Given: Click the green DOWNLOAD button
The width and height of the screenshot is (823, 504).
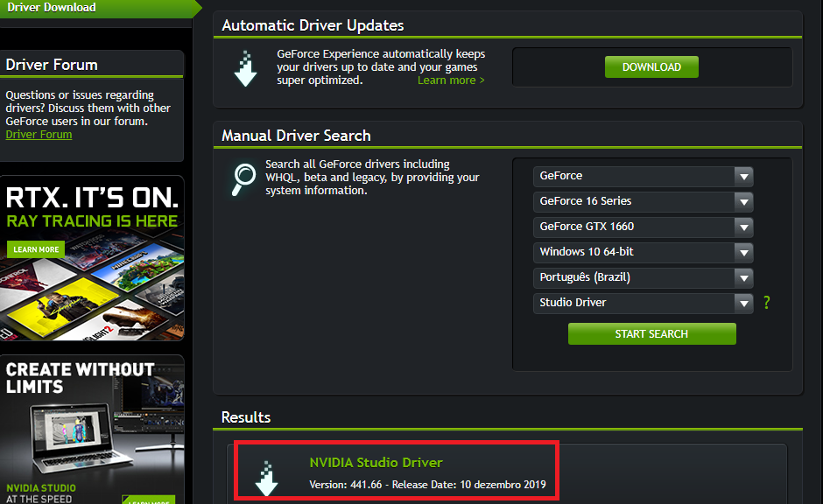Looking at the screenshot, I should pos(651,67).
